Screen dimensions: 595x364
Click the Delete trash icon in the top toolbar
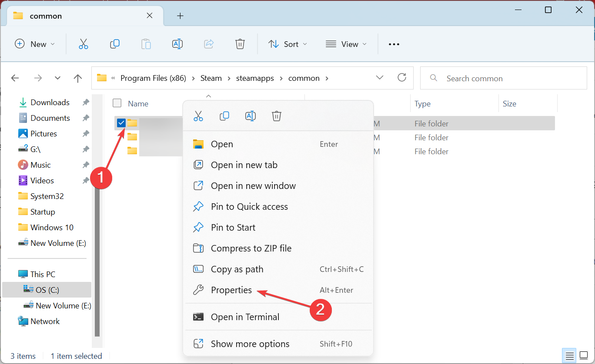click(x=240, y=44)
